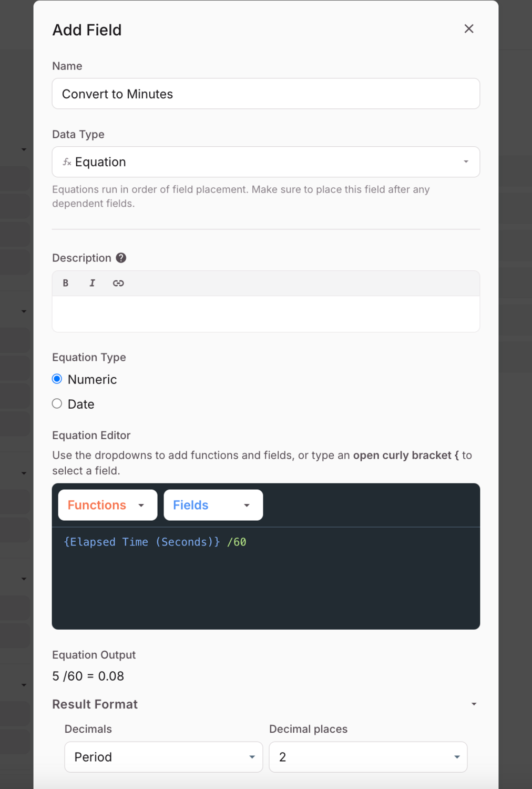Click the Italic formatting icon
The width and height of the screenshot is (532, 789).
coord(92,283)
